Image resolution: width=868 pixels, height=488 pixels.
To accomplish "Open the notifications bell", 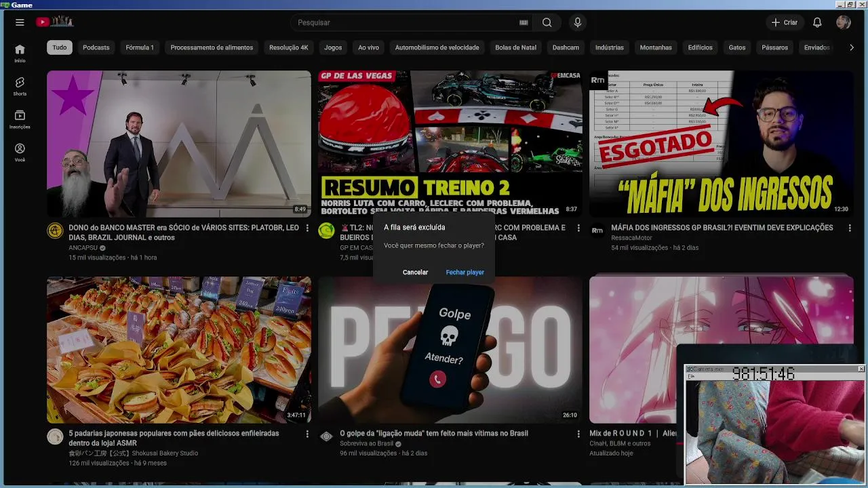I will click(x=817, y=22).
